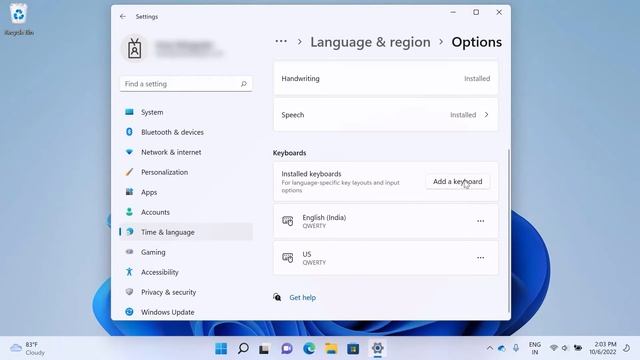Click the focus assist moon icon
Image resolution: width=640 pixels, height=360 pixels.
pyautogui.click(x=627, y=348)
